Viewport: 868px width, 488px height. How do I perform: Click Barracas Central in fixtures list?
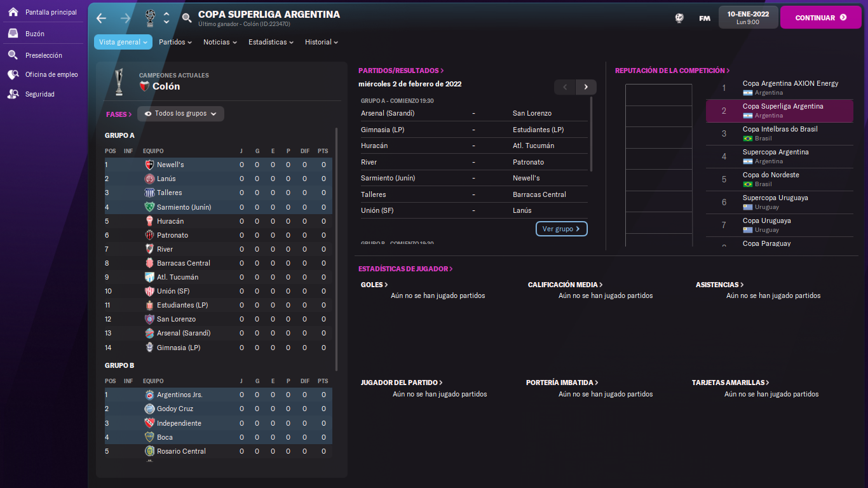coord(539,194)
